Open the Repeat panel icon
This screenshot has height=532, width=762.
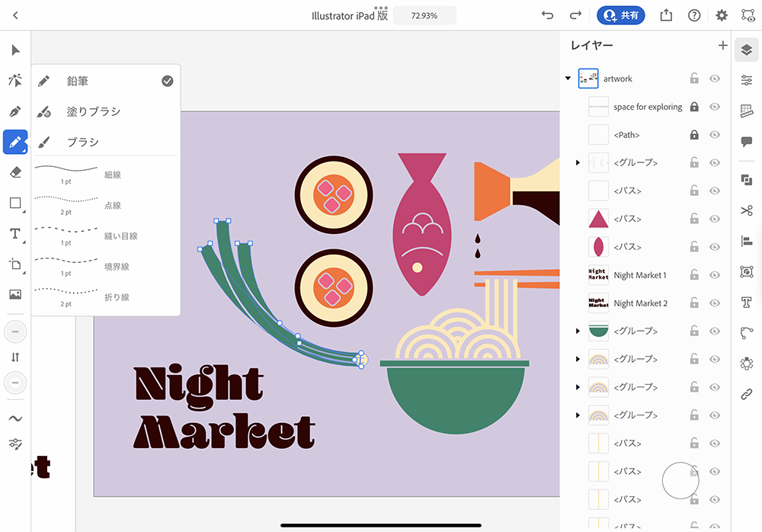click(x=747, y=364)
